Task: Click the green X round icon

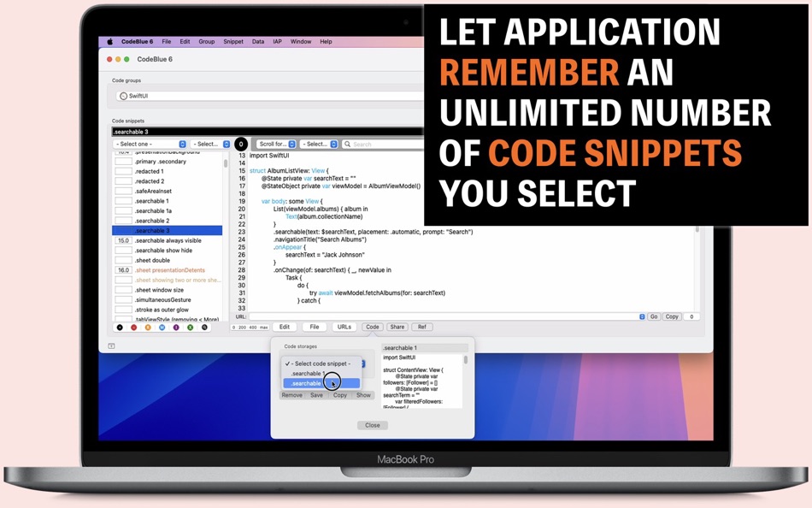Action: pyautogui.click(x=190, y=328)
